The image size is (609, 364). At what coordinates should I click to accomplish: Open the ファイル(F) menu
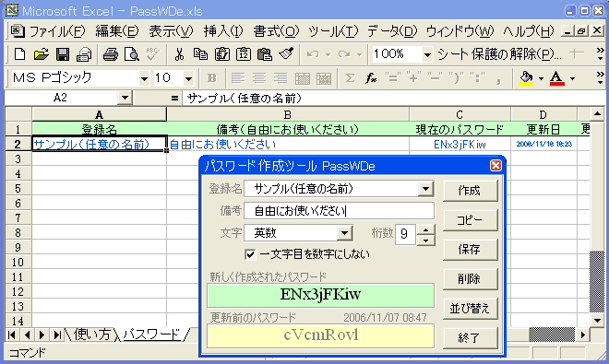[57, 31]
